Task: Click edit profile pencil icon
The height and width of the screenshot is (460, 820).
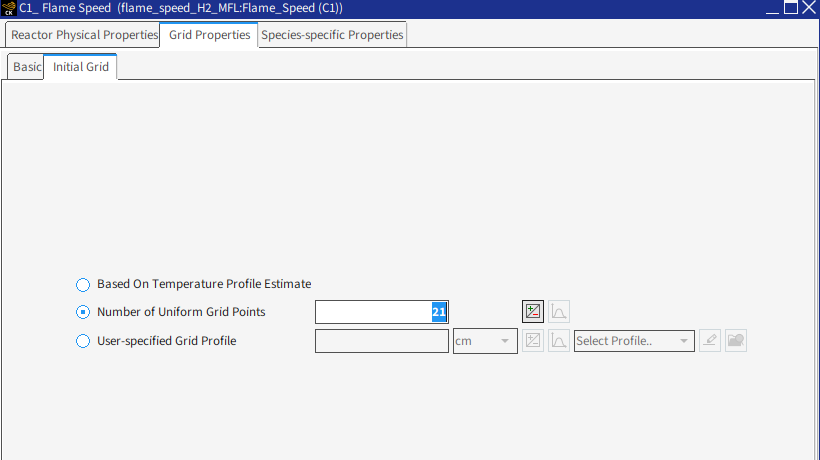Action: (x=710, y=341)
